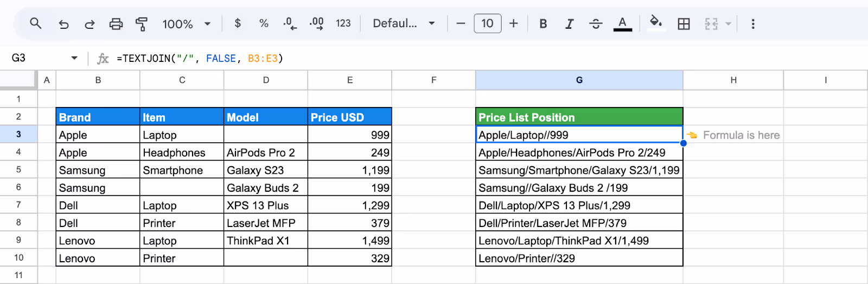This screenshot has height=284, width=868.
Task: Select column D header
Action: 266,80
